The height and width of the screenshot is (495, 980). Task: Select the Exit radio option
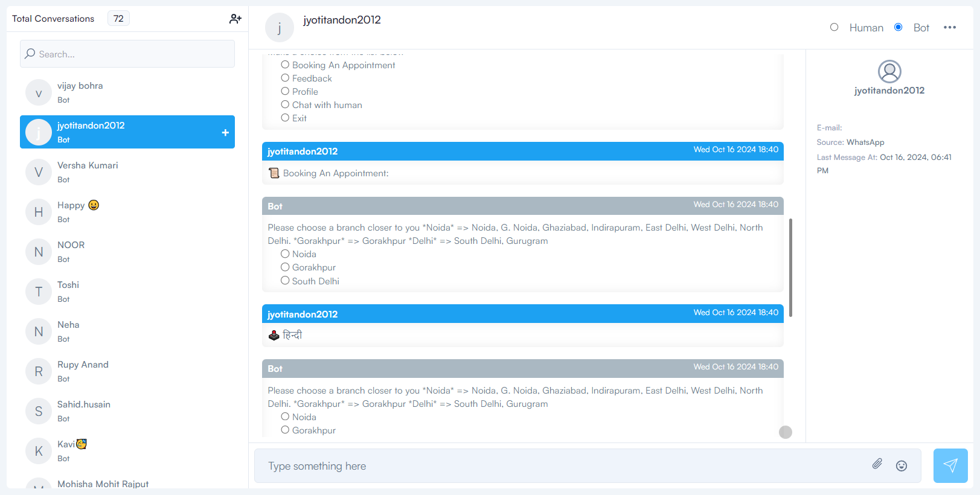(x=285, y=118)
